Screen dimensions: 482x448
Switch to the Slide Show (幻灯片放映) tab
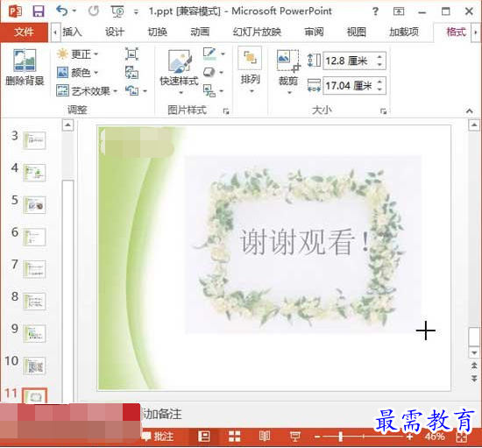tap(257, 32)
